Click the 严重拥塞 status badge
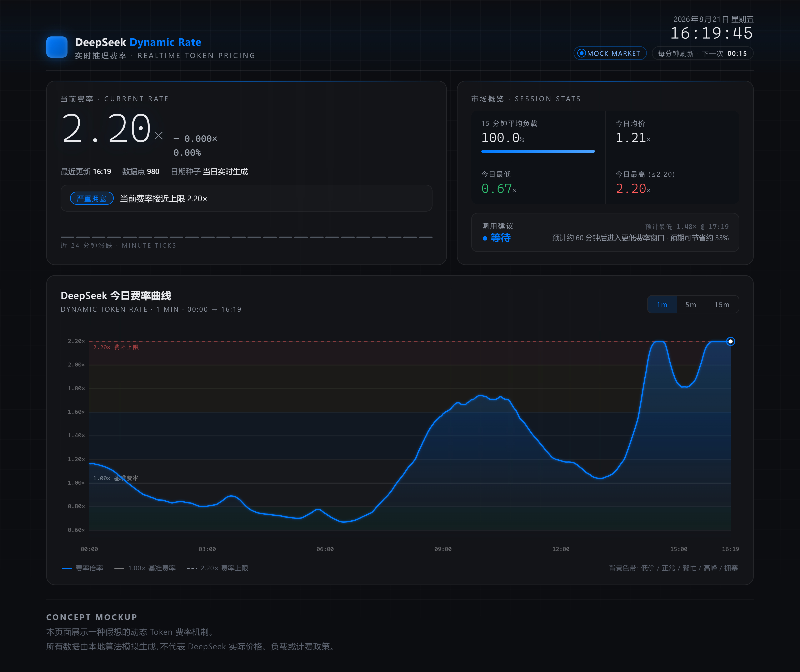The image size is (800, 672). click(92, 198)
